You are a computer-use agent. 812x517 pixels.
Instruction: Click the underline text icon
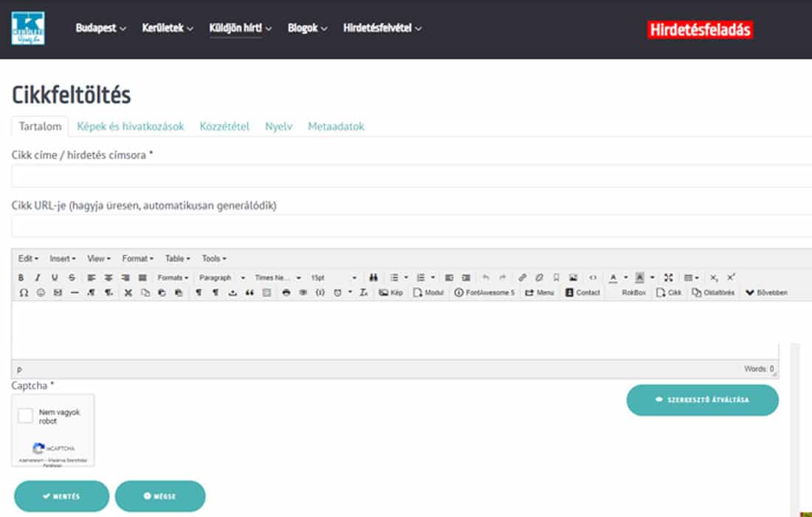tap(55, 278)
